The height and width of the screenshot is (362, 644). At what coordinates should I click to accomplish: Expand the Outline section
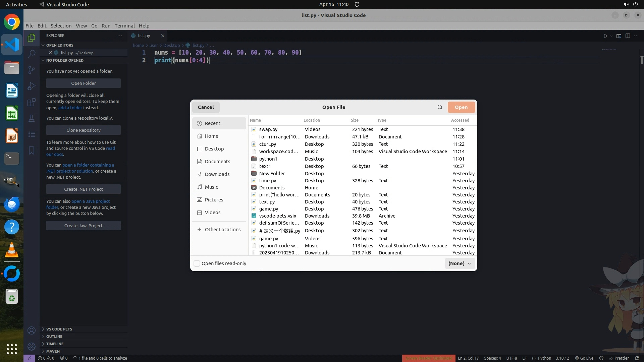point(54,337)
